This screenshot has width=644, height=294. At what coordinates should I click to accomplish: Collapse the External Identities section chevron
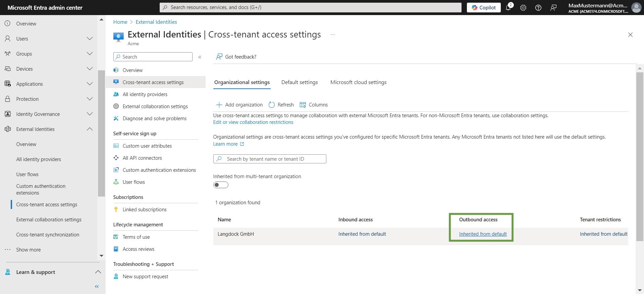[x=90, y=129]
